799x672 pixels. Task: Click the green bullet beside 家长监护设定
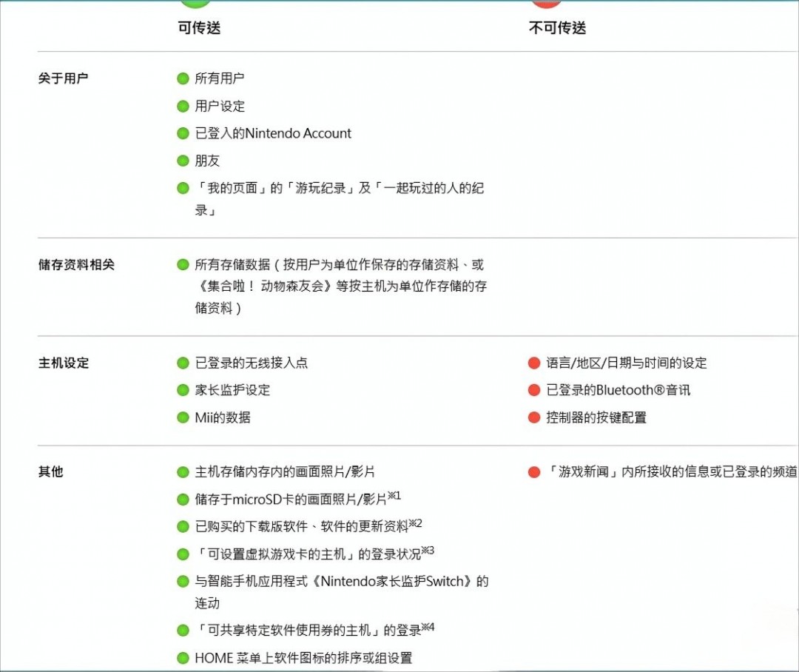click(x=183, y=390)
